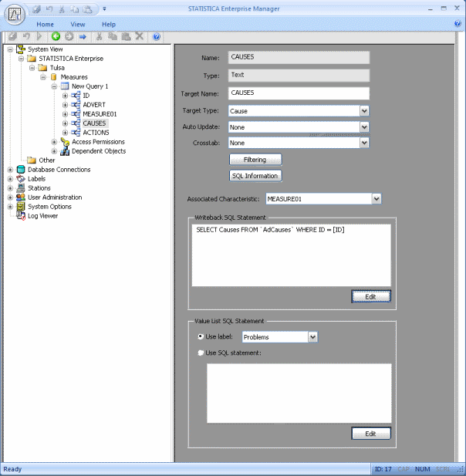
Task: Click the cut scissors toolbar icon
Action: pos(99,36)
